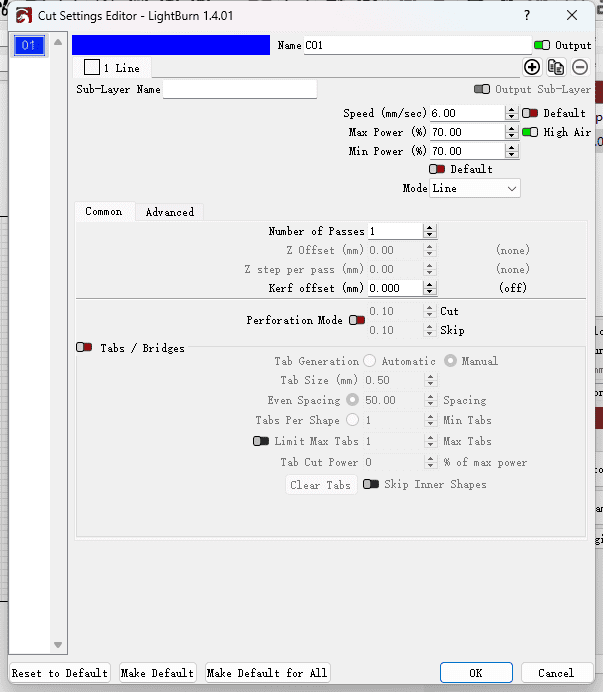Click the Clear Tabs button
The image size is (603, 692).
pos(320,485)
